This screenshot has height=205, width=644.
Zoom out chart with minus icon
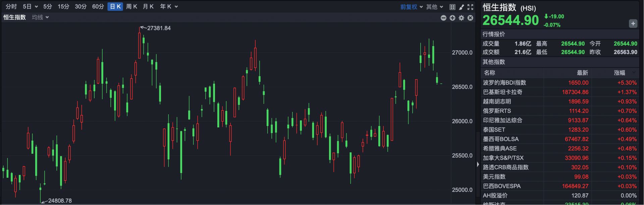coord(443,18)
